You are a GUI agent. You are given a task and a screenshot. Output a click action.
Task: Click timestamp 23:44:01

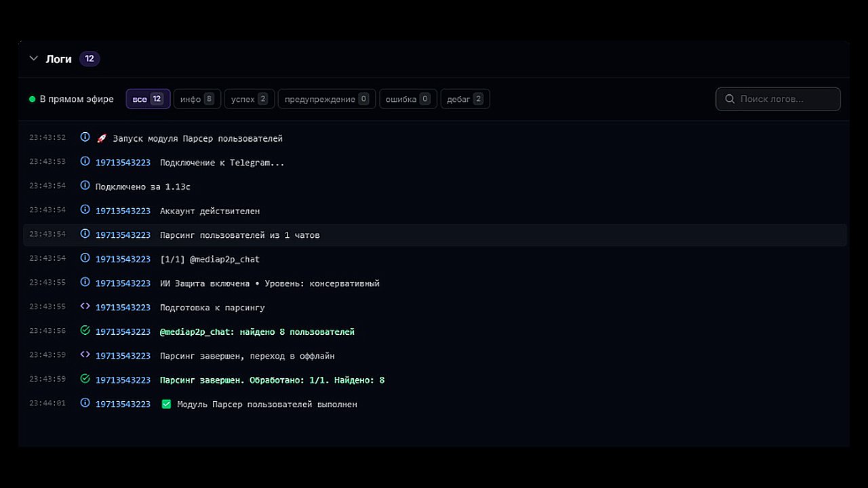click(47, 403)
